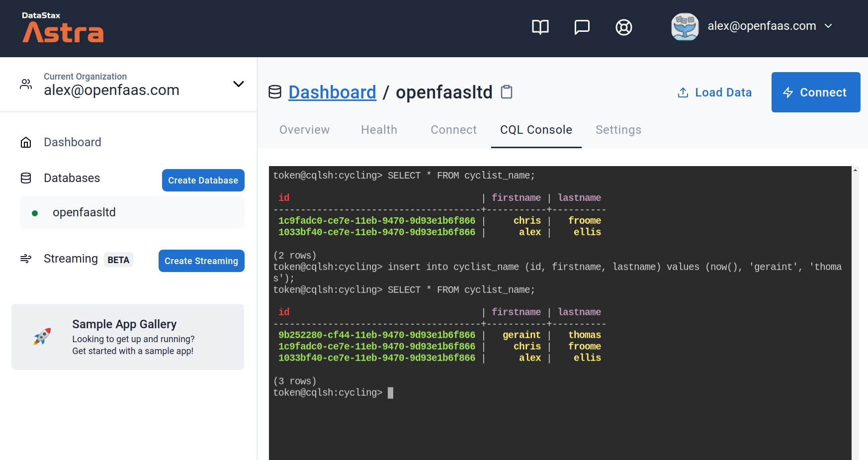Copy database name with clipboard icon
This screenshot has height=460, width=868.
pos(506,92)
